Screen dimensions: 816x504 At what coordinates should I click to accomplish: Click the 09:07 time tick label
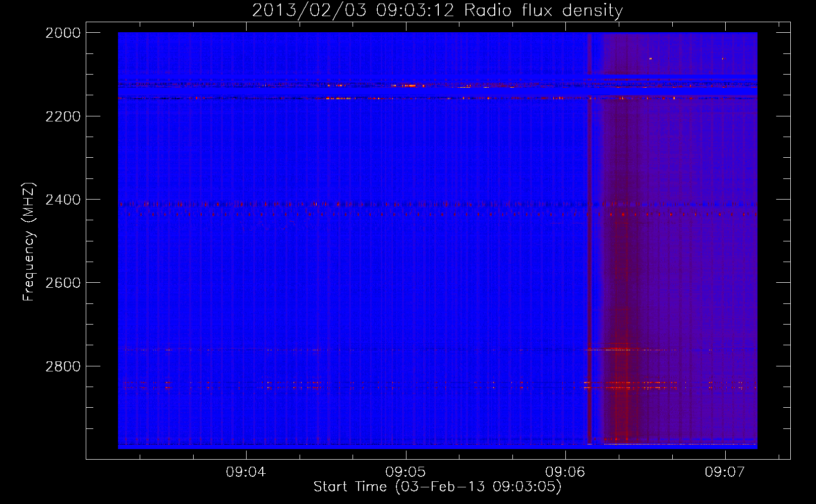(x=725, y=472)
